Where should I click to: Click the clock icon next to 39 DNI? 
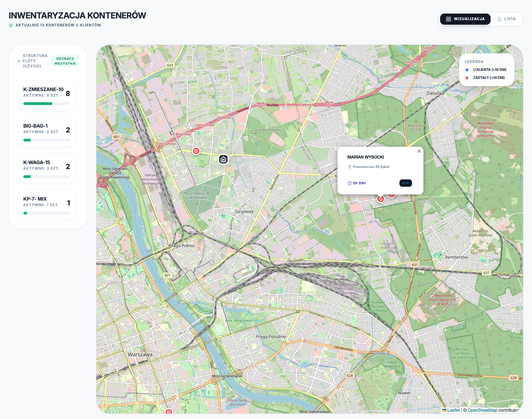350,183
